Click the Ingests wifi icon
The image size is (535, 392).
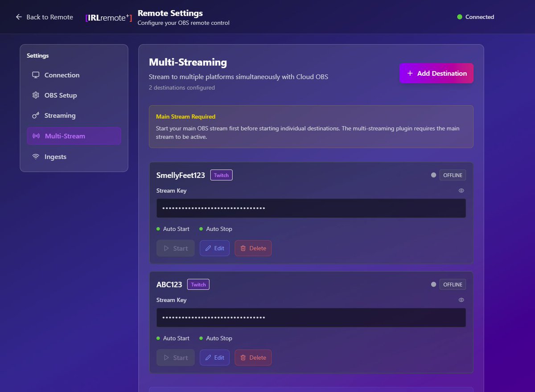point(36,157)
